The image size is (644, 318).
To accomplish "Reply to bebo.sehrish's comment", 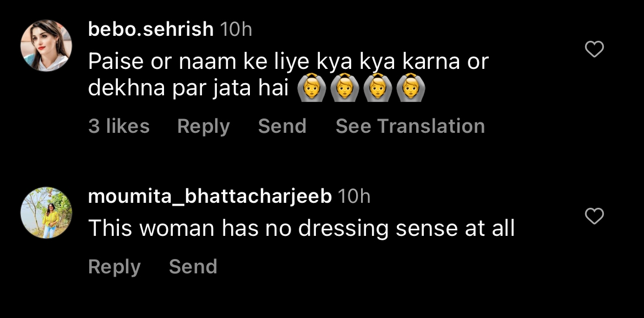I will [203, 126].
